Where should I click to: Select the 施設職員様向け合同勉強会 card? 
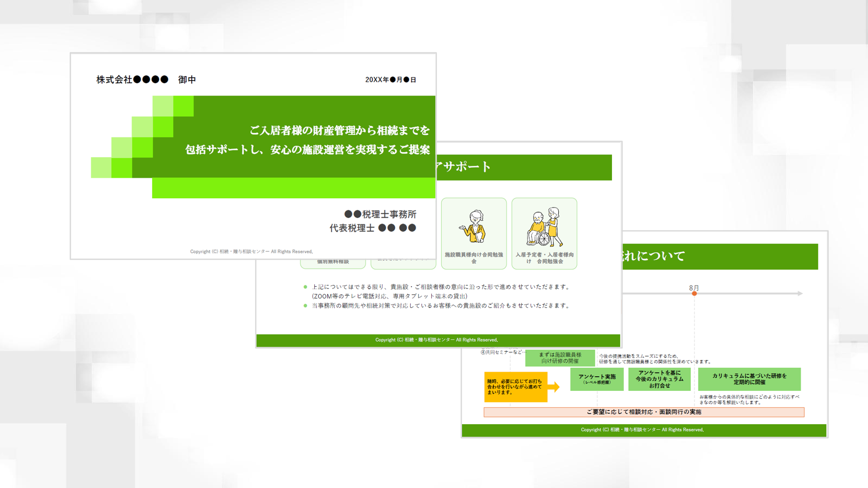coord(474,258)
